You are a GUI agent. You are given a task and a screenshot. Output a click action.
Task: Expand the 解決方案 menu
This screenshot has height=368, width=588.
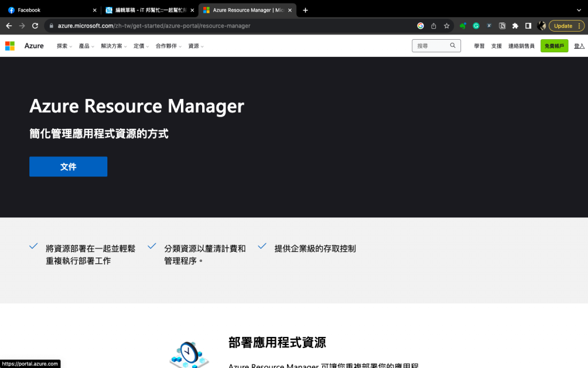point(114,46)
